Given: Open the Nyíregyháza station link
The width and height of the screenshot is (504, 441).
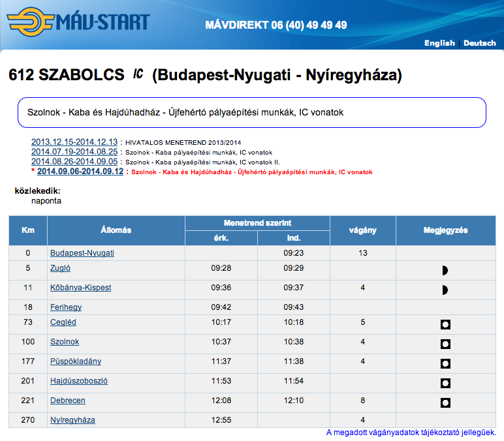Looking at the screenshot, I should pos(72,420).
